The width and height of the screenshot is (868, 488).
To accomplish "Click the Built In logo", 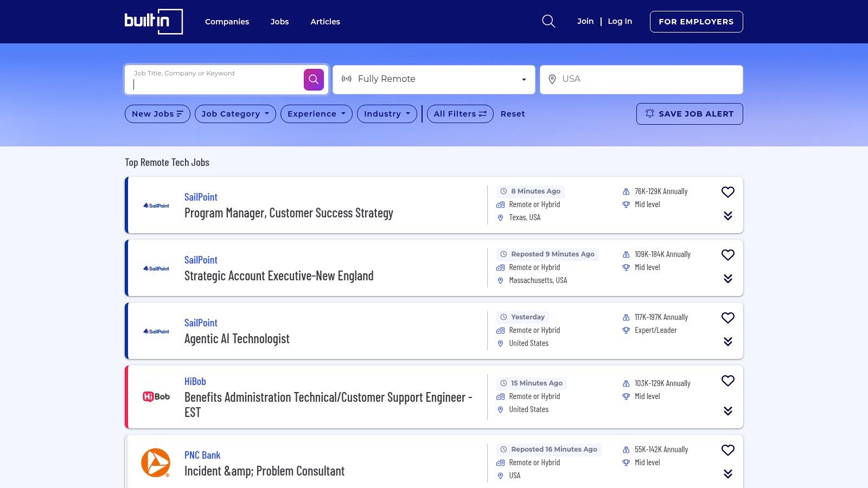I will point(154,22).
